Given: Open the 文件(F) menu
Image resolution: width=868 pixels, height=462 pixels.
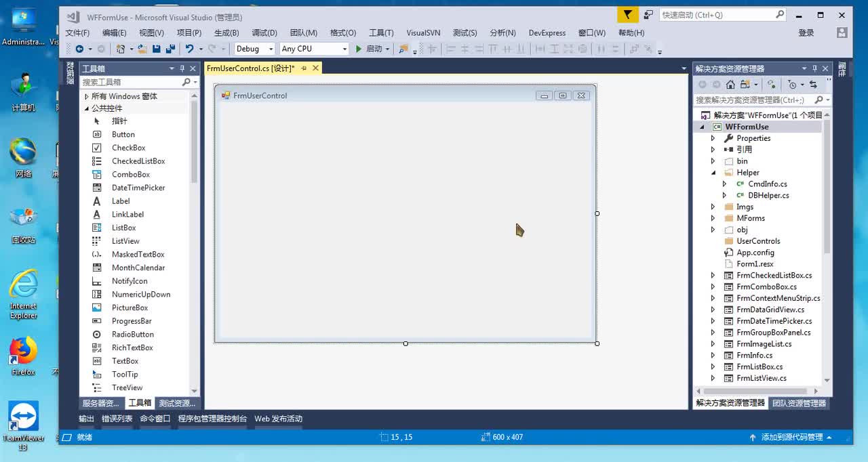Looking at the screenshot, I should click(77, 33).
